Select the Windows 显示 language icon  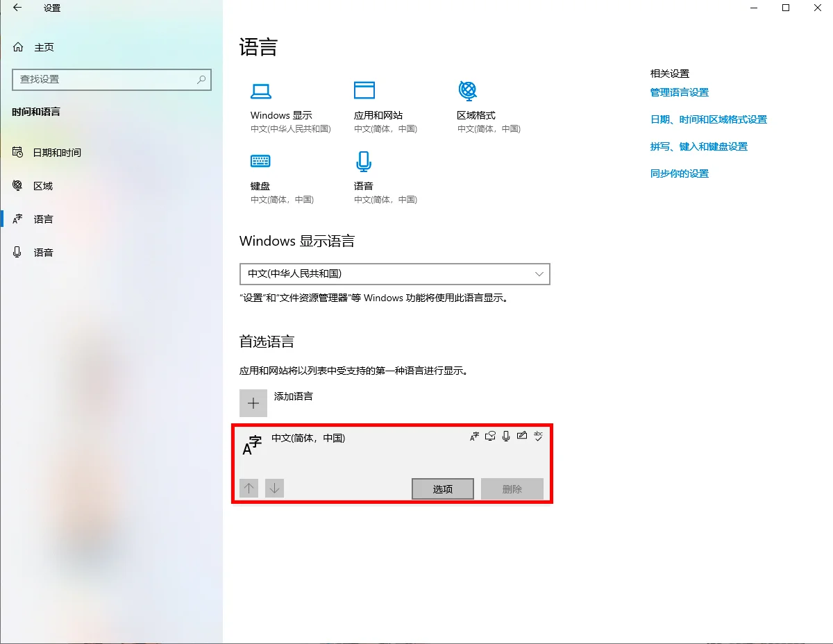coord(260,91)
